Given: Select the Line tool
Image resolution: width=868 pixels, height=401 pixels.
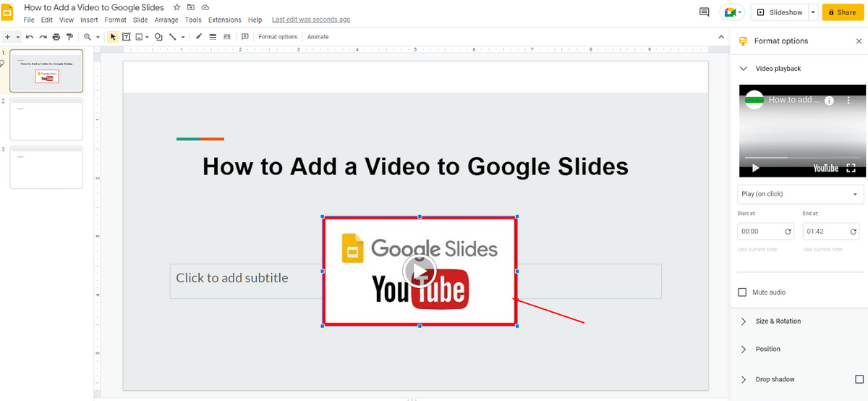Looking at the screenshot, I should (x=173, y=37).
